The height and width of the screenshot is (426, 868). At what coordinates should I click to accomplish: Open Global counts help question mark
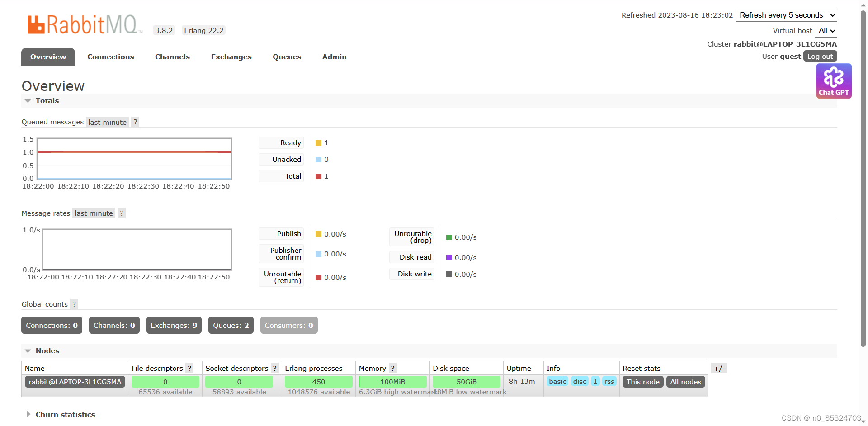(74, 304)
